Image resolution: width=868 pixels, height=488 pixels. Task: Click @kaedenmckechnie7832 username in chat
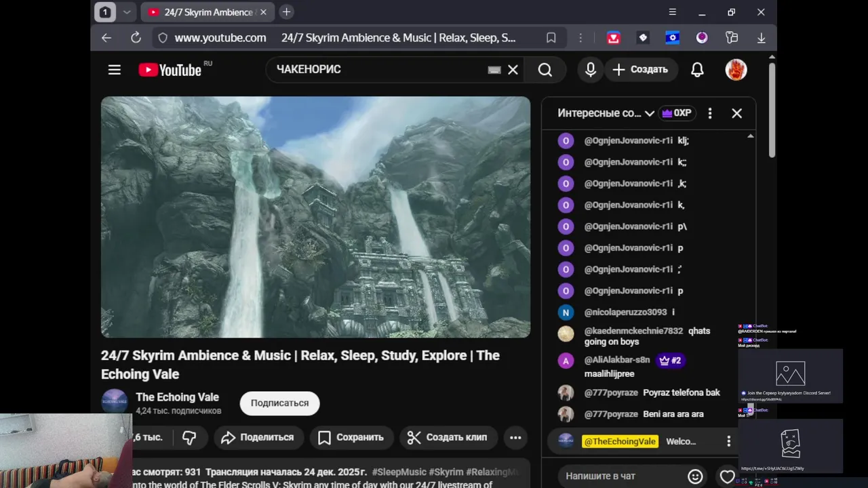pos(633,331)
